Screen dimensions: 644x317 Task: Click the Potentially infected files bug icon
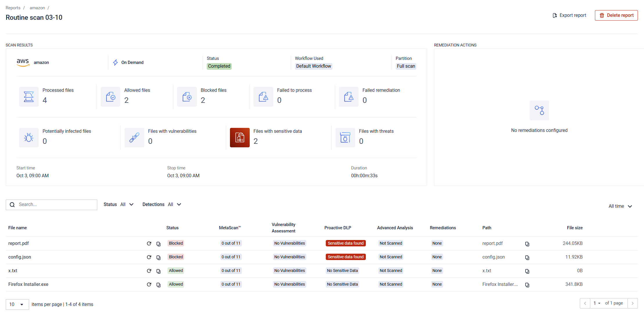[x=29, y=137]
